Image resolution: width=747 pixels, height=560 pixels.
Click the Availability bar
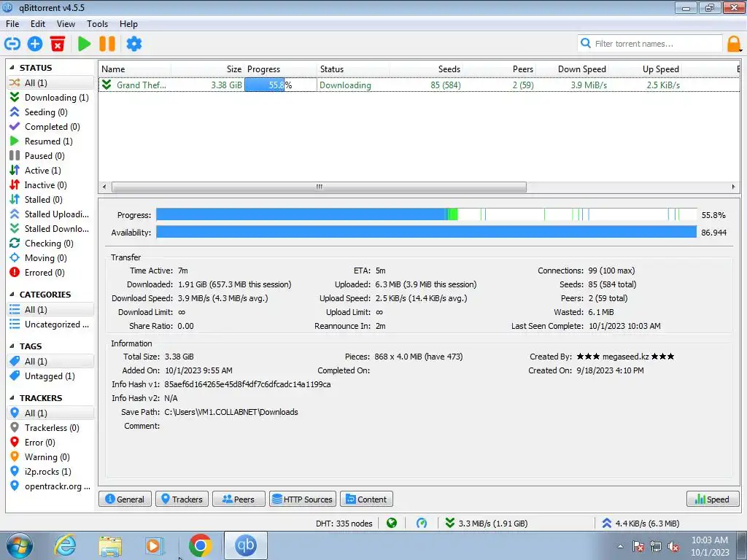(x=426, y=232)
